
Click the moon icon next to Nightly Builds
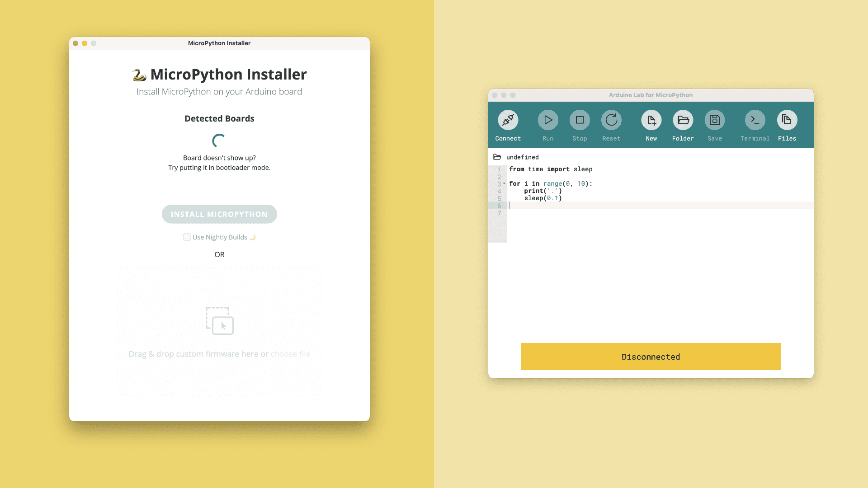pyautogui.click(x=253, y=237)
